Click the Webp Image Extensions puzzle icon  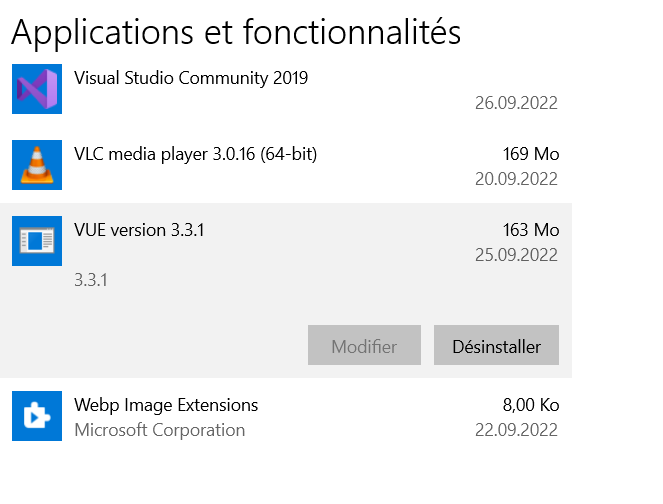pos(37,416)
